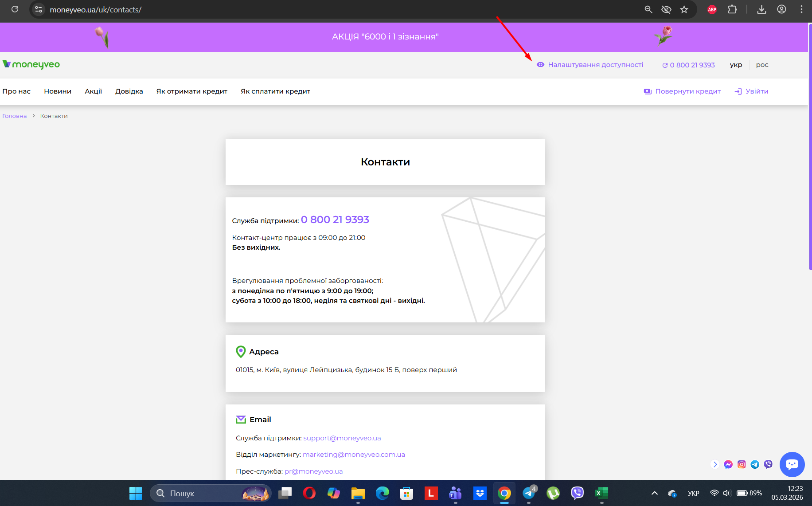Image resolution: width=812 pixels, height=506 pixels.
Task: Click the page vertical scrollbar
Action: pyautogui.click(x=810, y=146)
